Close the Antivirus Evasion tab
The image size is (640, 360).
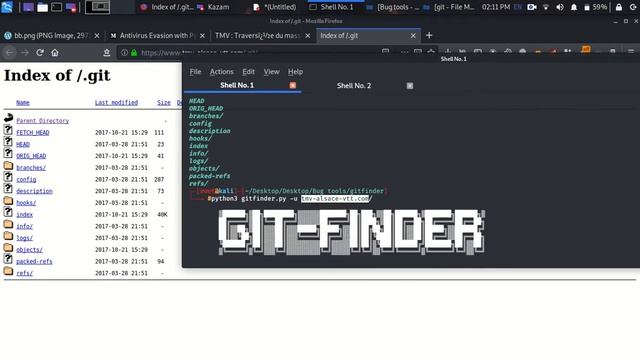tap(202, 36)
